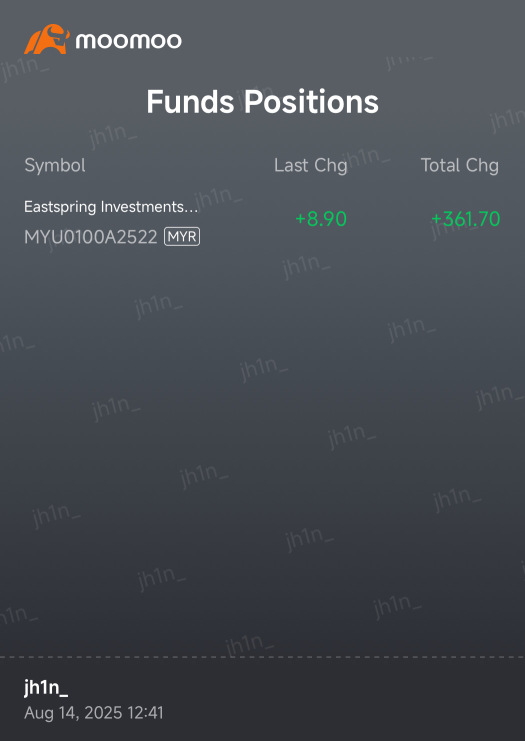Sort by the Total Chg column header
Viewport: 525px width, 741px height.
pyautogui.click(x=459, y=165)
